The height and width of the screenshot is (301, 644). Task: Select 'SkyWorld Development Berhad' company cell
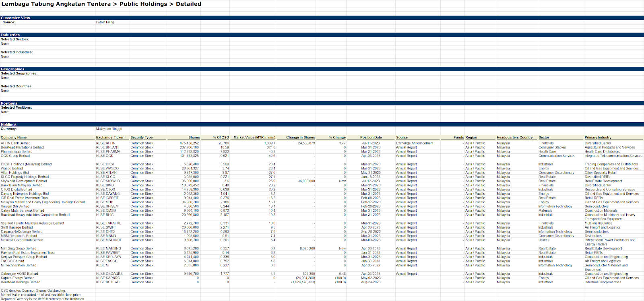(24, 181)
